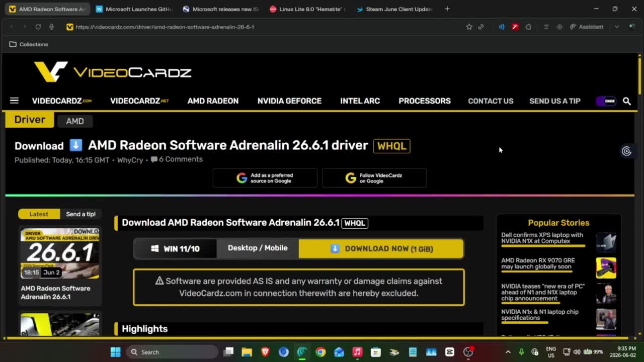
Task: Click the RX 9070 GRE story thumbnail
Action: coord(606,268)
